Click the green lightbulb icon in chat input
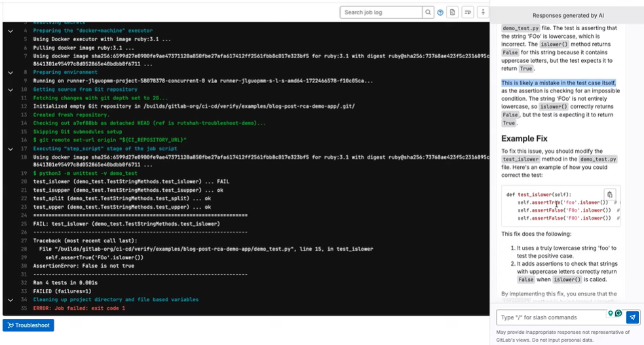The image size is (644, 345). pyautogui.click(x=611, y=314)
